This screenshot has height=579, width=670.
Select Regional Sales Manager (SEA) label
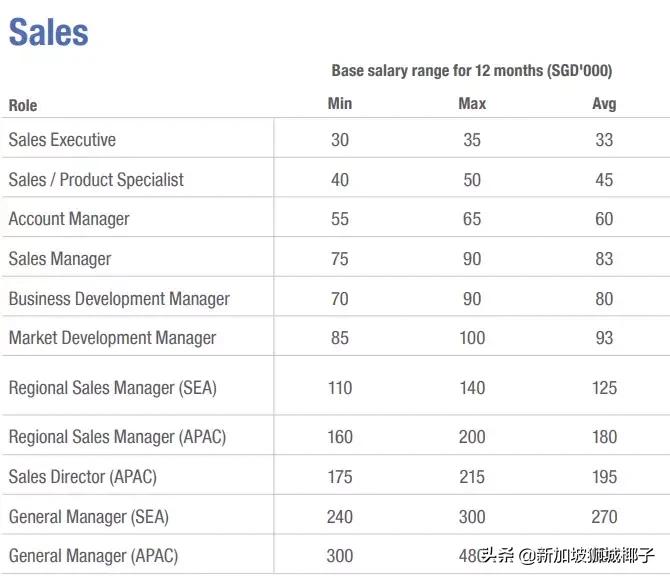click(x=112, y=387)
